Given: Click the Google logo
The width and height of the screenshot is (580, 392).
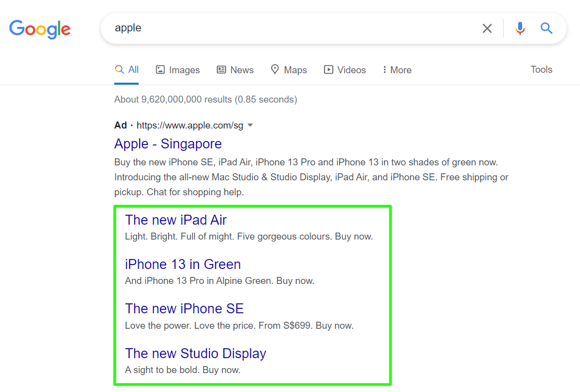Looking at the screenshot, I should pos(40,29).
